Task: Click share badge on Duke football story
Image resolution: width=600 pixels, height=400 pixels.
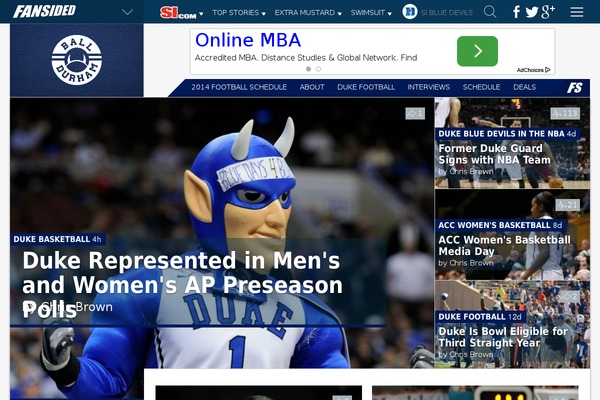Action: pos(571,297)
